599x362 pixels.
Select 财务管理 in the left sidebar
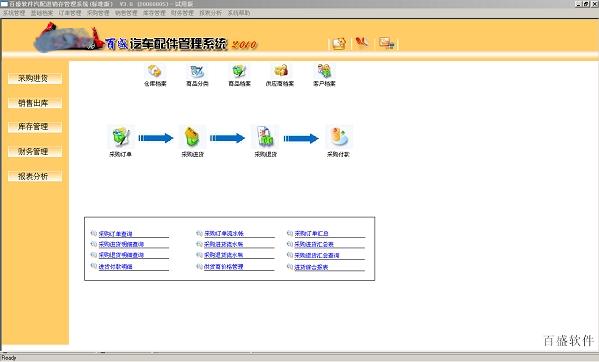click(x=34, y=152)
